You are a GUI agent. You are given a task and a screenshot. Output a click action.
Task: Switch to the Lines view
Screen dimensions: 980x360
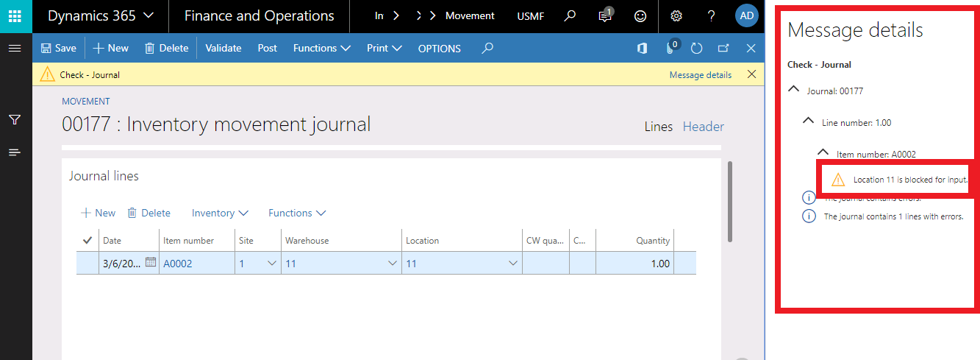659,127
